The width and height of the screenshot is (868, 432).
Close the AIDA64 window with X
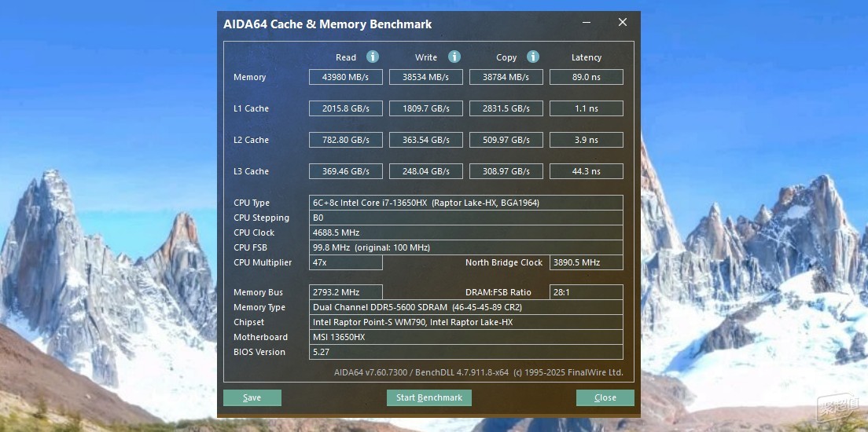tap(623, 22)
